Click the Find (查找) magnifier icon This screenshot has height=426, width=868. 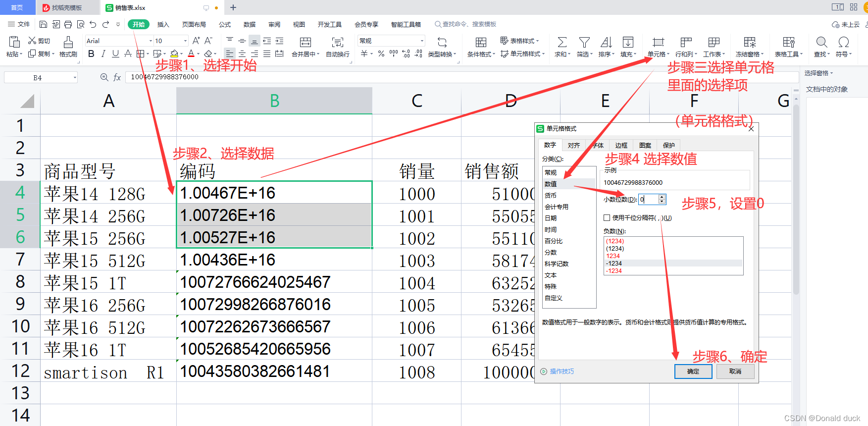[x=822, y=42]
